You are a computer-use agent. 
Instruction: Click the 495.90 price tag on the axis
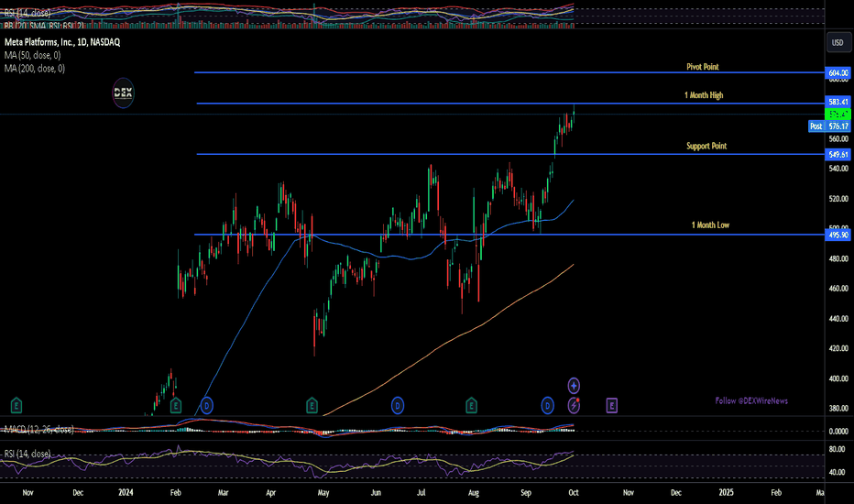click(x=838, y=235)
